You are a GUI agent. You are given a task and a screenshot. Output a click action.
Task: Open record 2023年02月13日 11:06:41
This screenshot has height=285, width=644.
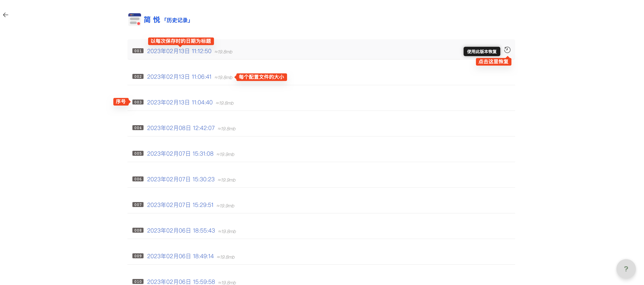[179, 77]
